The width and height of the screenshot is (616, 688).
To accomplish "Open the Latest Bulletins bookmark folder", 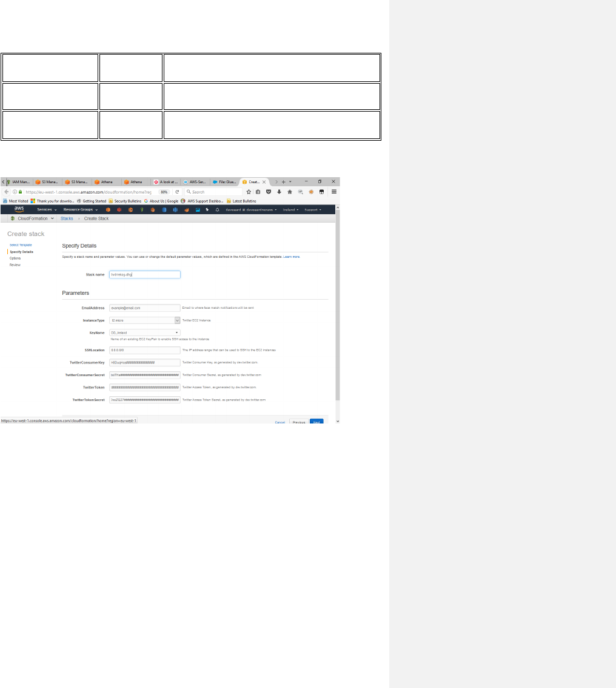I will [241, 201].
